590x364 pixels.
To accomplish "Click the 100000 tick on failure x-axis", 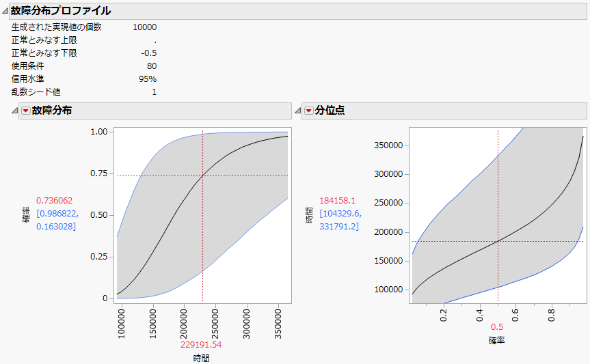I will [122, 324].
